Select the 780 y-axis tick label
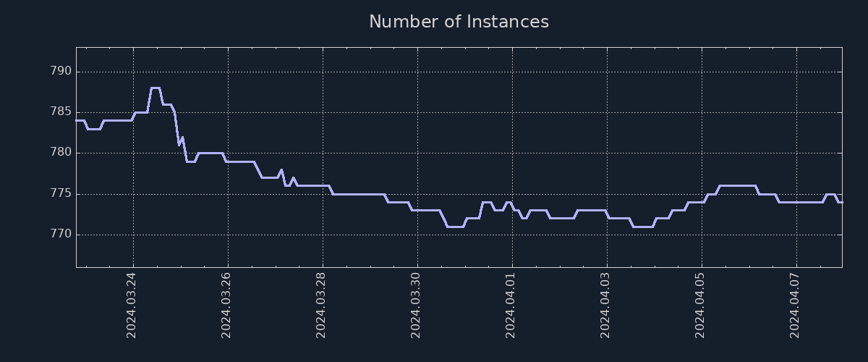 [61, 153]
